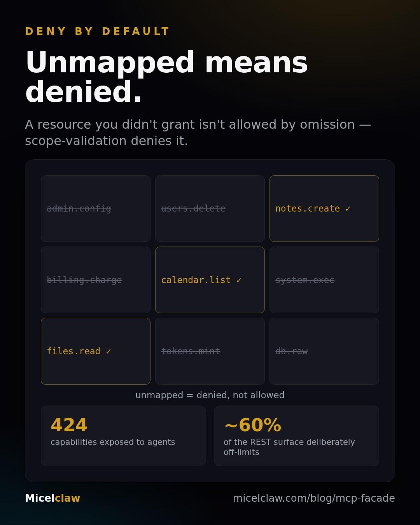Open the micelclaw.com/blog/mcp-facade link
Screen dimensions: 420x525
(x=314, y=498)
